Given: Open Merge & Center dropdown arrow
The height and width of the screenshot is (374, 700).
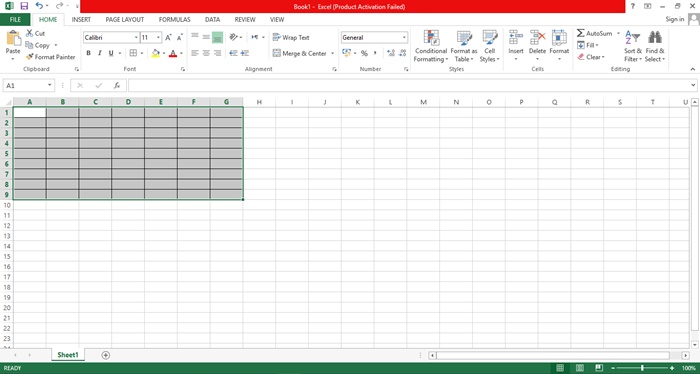Looking at the screenshot, I should 333,53.
